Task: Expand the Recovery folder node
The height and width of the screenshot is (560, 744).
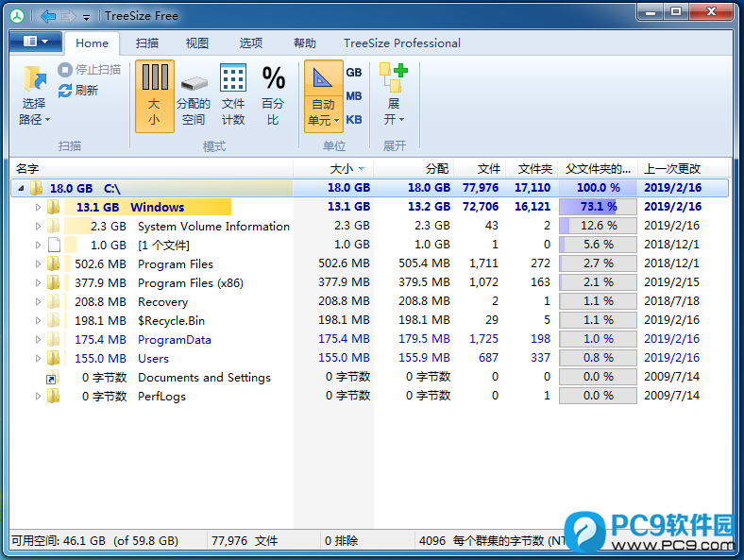Action: [x=38, y=301]
